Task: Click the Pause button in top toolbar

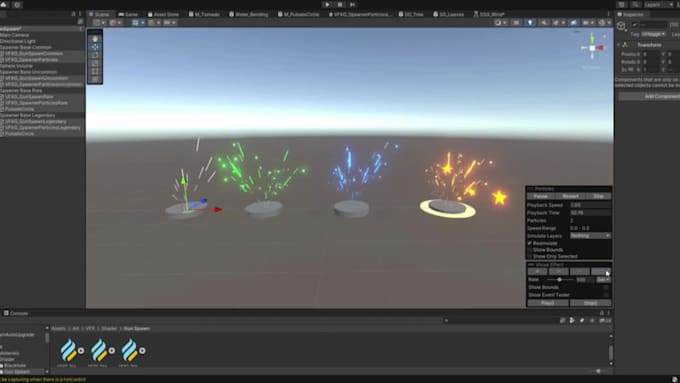Action: (x=340, y=4)
